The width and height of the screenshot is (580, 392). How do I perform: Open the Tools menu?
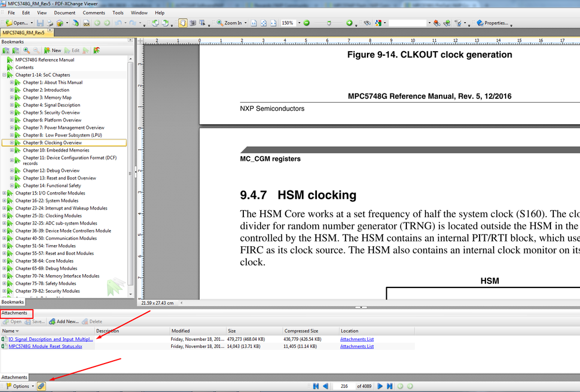[118, 13]
